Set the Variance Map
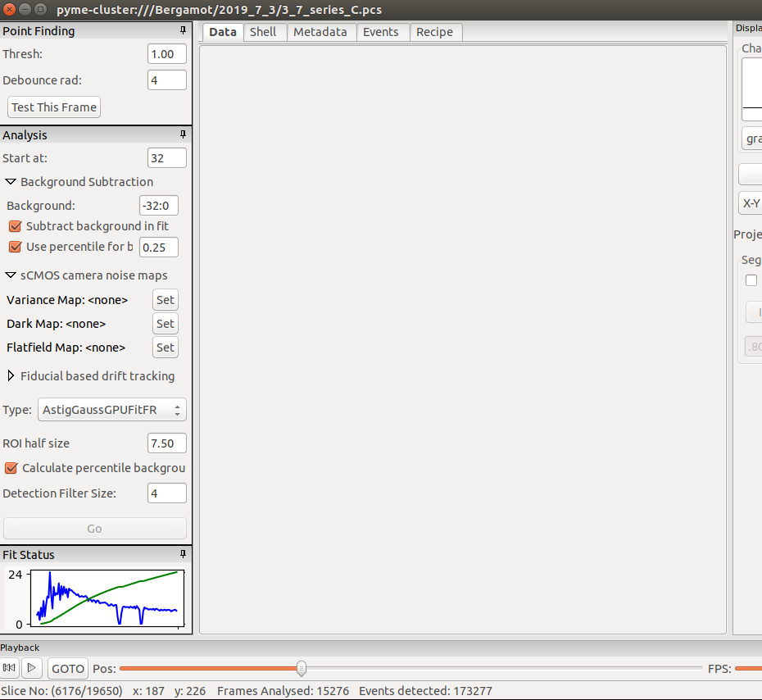762x700 pixels. click(165, 299)
